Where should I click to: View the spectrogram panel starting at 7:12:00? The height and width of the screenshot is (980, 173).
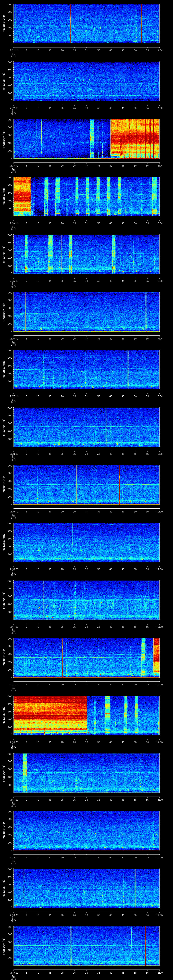pos(86,657)
